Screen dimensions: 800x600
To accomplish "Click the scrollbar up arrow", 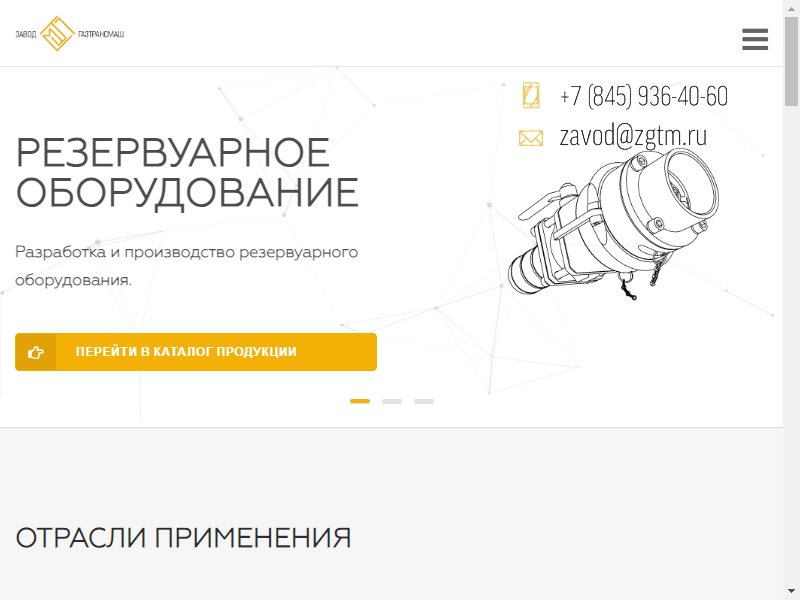I will coord(791,8).
